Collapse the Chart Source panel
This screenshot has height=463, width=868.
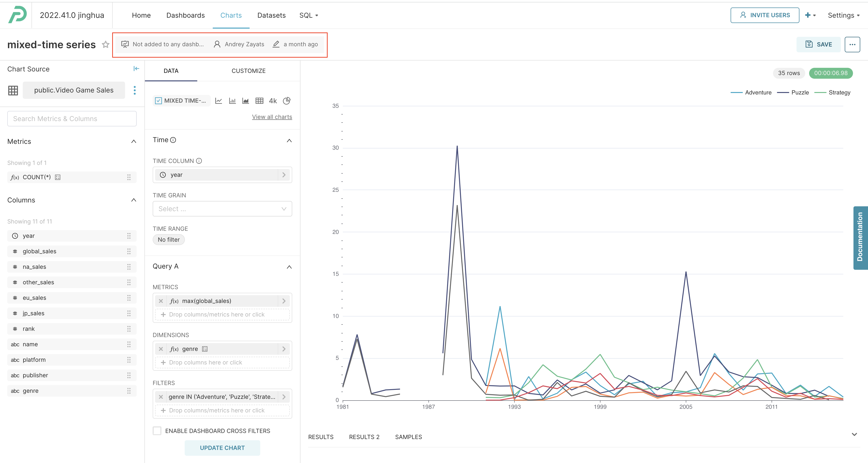136,69
